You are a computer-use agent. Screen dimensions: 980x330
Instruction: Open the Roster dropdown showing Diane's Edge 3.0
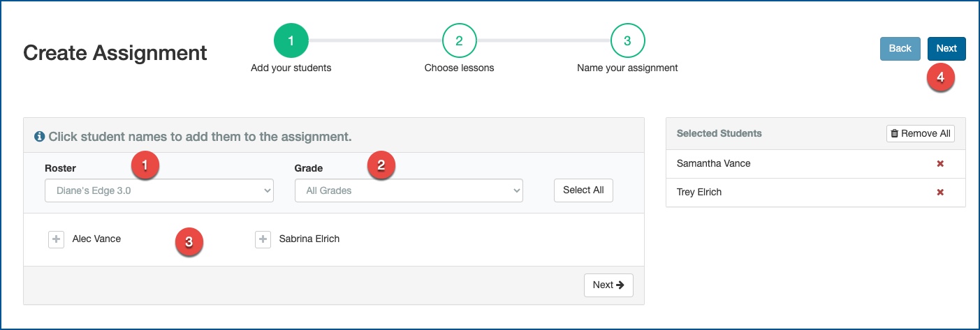pos(159,190)
